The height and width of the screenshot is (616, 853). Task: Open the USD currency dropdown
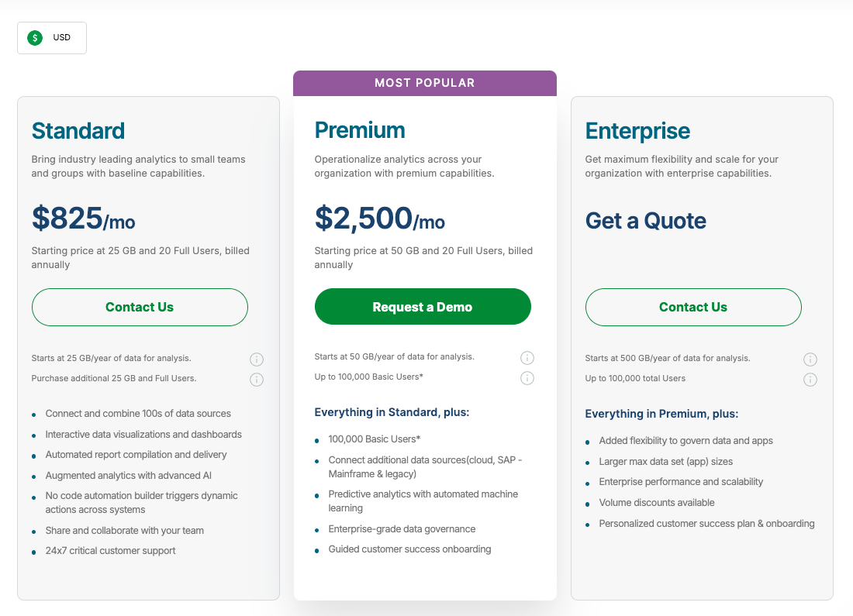coord(52,37)
